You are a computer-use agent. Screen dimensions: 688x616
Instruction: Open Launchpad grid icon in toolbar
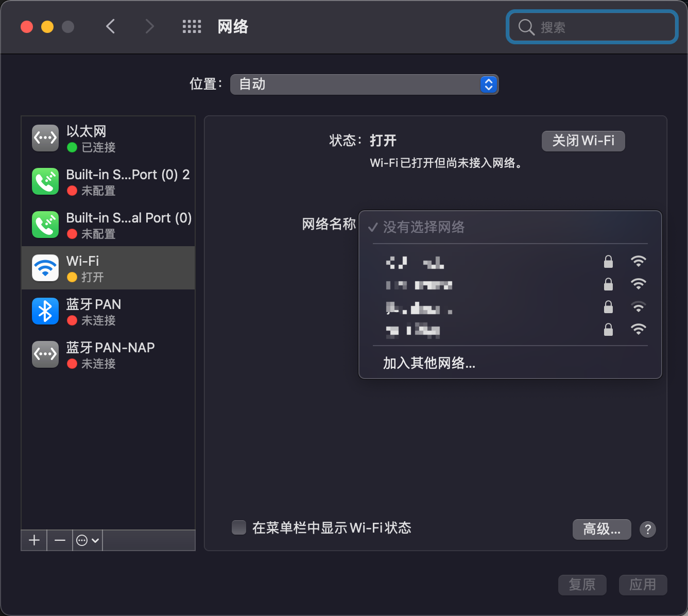tap(192, 26)
